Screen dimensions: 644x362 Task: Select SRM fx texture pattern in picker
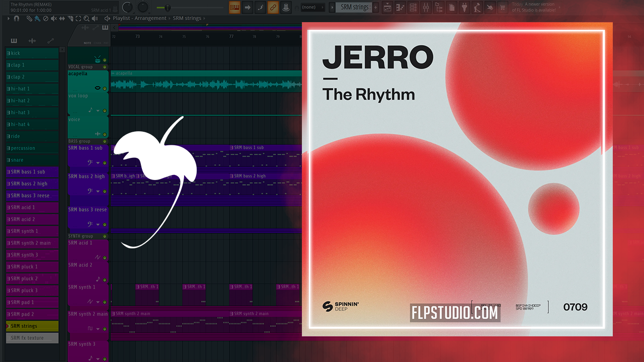(33, 338)
